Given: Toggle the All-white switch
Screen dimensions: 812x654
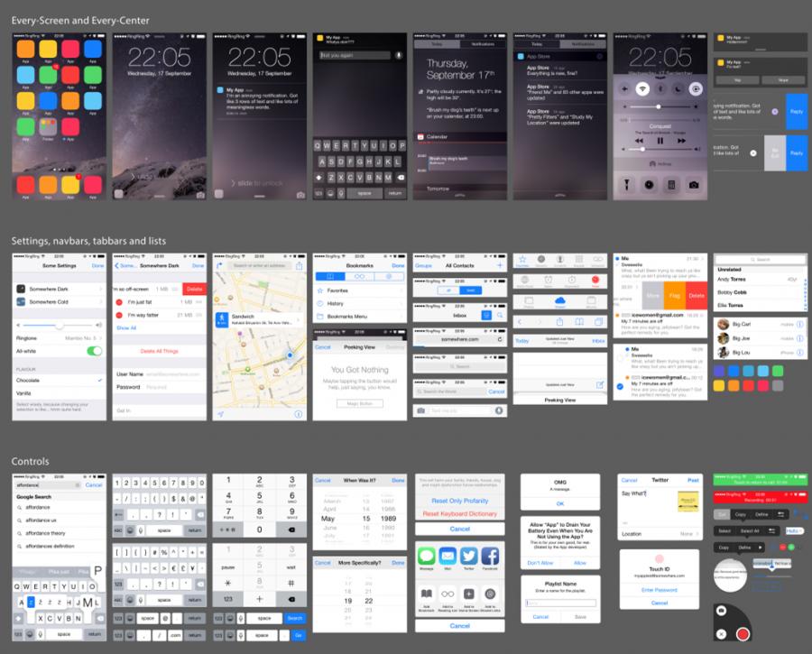Looking at the screenshot, I should (x=93, y=351).
